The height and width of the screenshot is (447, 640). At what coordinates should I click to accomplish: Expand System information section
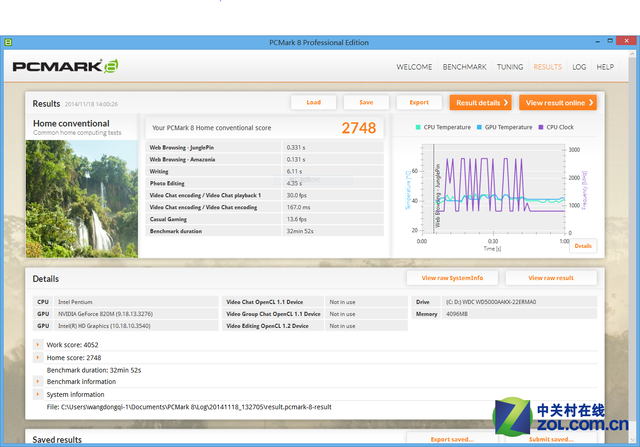(x=38, y=394)
